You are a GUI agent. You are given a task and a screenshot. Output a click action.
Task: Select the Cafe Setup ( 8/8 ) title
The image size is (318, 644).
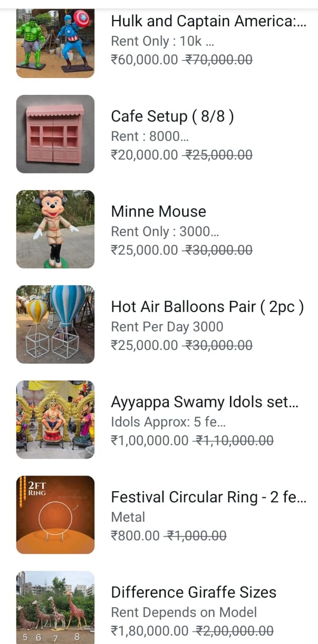(x=172, y=116)
